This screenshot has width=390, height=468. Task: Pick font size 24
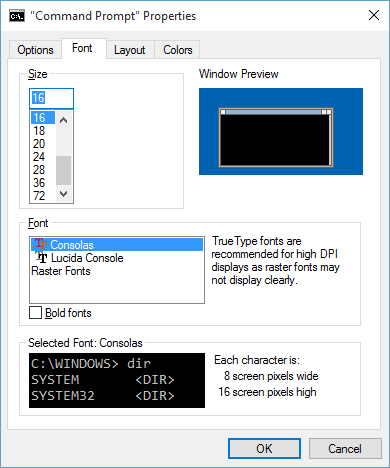[x=43, y=157]
